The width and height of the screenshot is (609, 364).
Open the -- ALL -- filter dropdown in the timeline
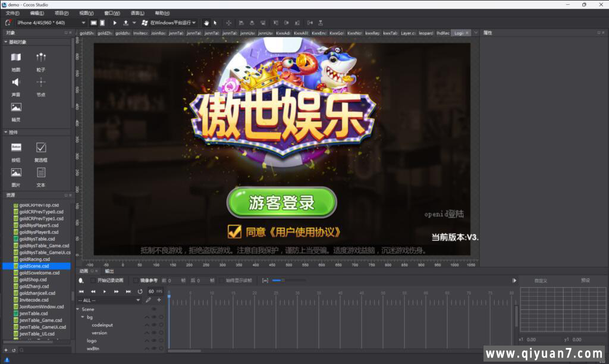coord(138,300)
